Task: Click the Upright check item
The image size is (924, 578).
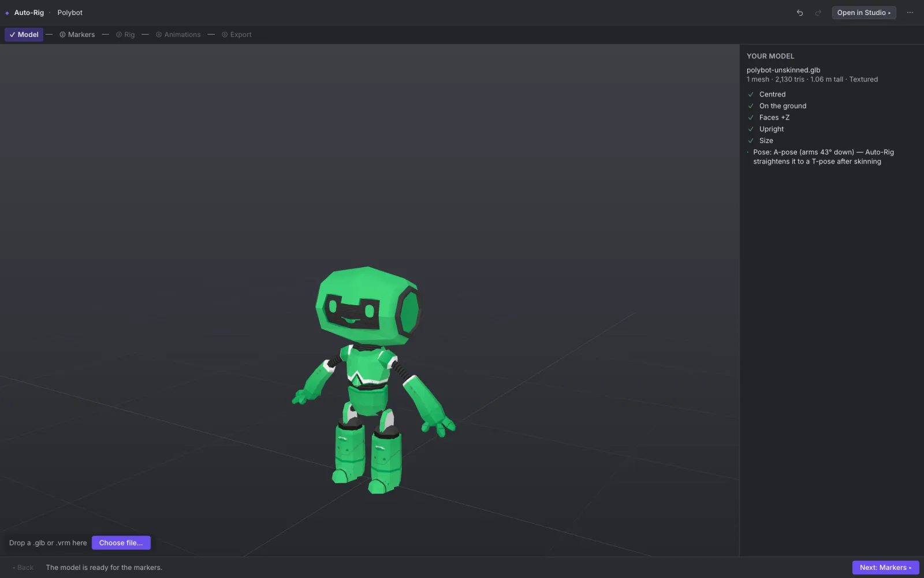Action: point(772,129)
